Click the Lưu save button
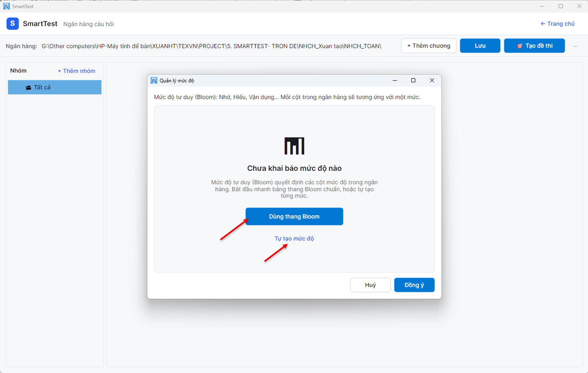Screen dimensions: 588x373 tap(480, 46)
